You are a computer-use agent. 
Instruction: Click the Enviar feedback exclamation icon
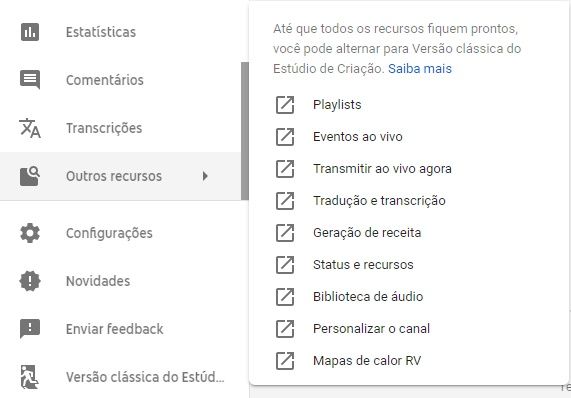30,329
